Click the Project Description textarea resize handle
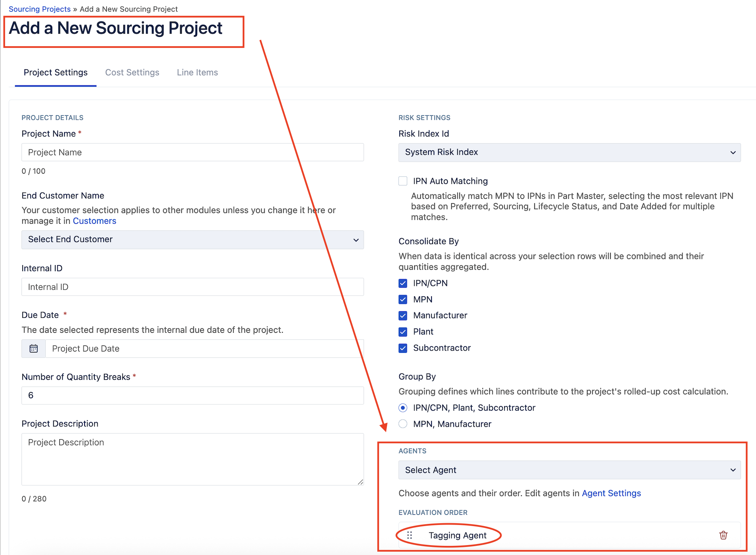Image resolution: width=756 pixels, height=555 pixels. pyautogui.click(x=360, y=482)
